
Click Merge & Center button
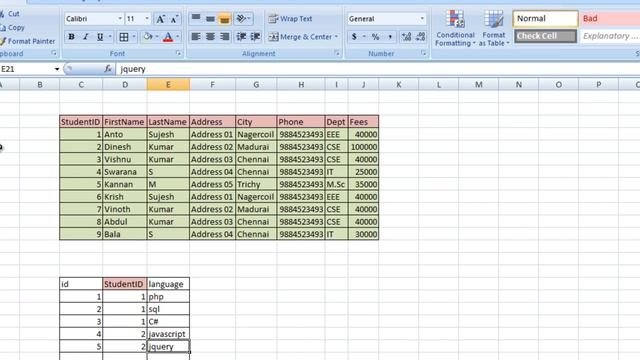(300, 37)
